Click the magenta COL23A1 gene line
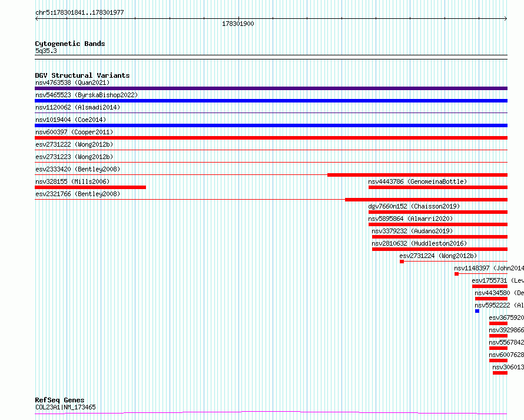Screen dimensions: 524x420 [x=271, y=413]
